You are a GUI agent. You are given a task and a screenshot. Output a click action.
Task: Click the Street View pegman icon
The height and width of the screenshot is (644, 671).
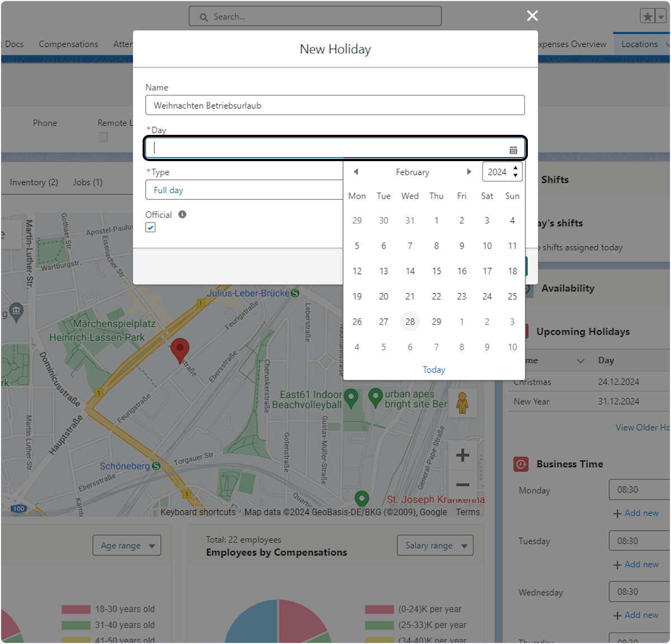tap(462, 403)
